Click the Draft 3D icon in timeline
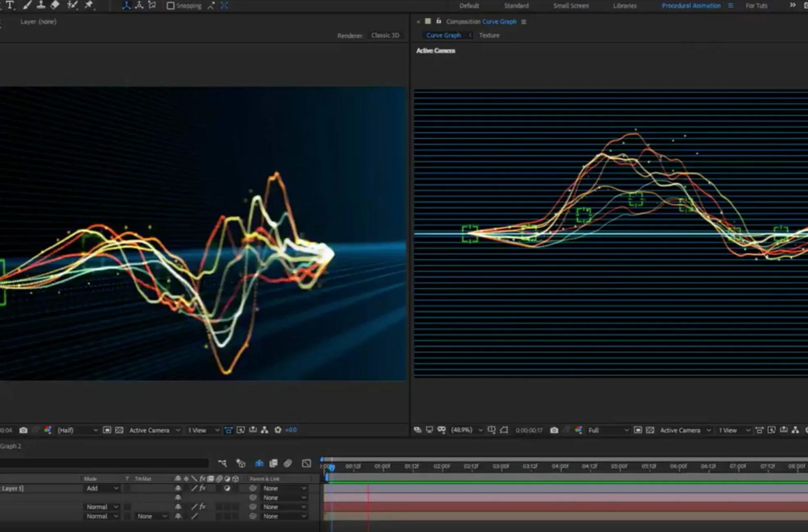Viewport: 808px width, 532px height. point(241,463)
